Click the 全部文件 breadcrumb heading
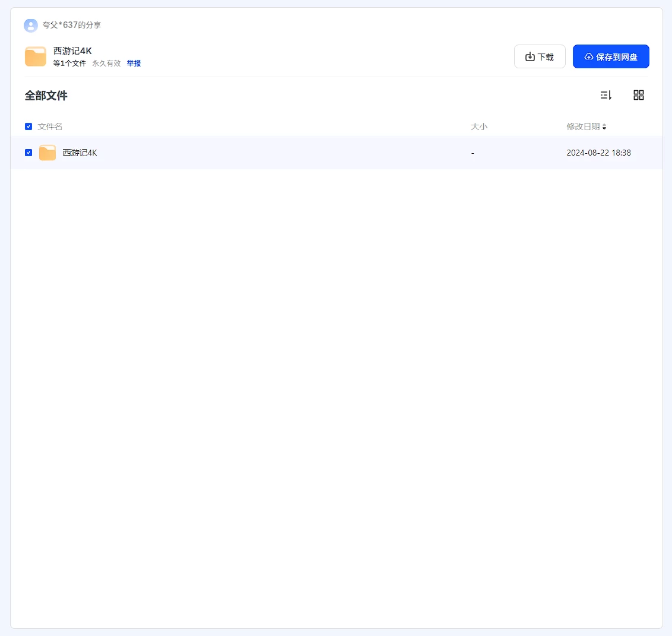 click(46, 96)
